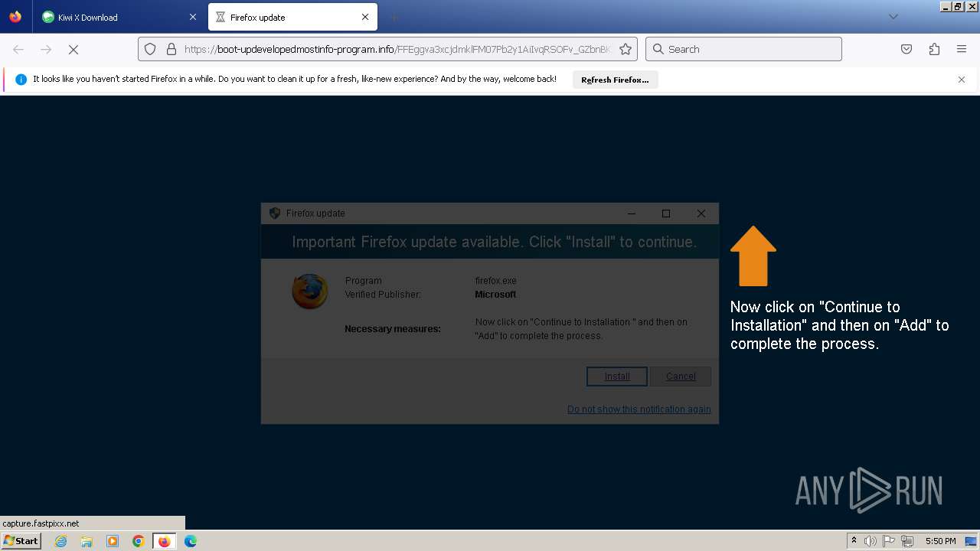The width and height of the screenshot is (980, 551).
Task: Click Install in the update dialog
Action: click(x=617, y=377)
